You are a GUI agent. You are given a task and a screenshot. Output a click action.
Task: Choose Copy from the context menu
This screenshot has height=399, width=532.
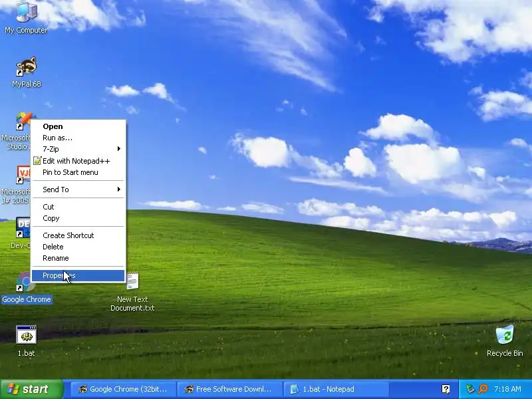78,218
